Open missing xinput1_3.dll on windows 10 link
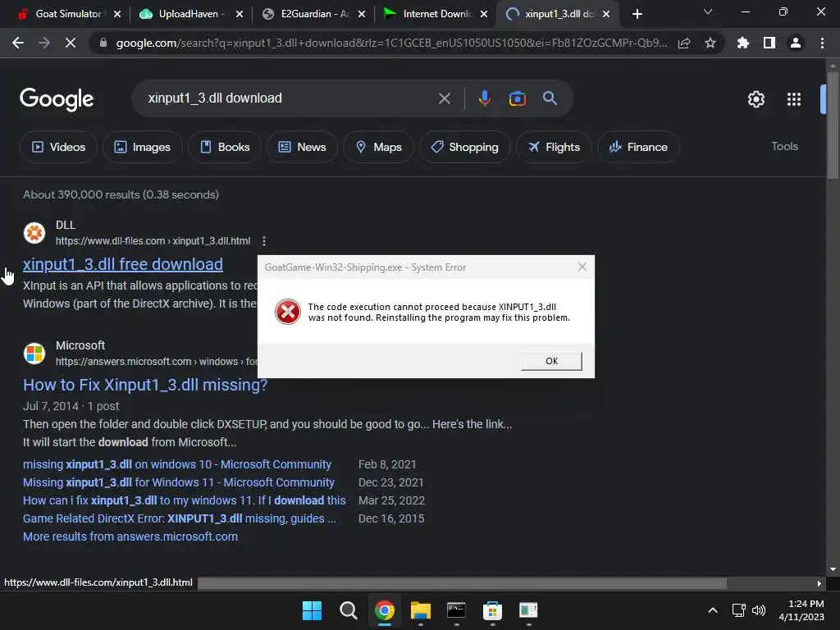Screen dimensions: 840x630 [x=177, y=464]
